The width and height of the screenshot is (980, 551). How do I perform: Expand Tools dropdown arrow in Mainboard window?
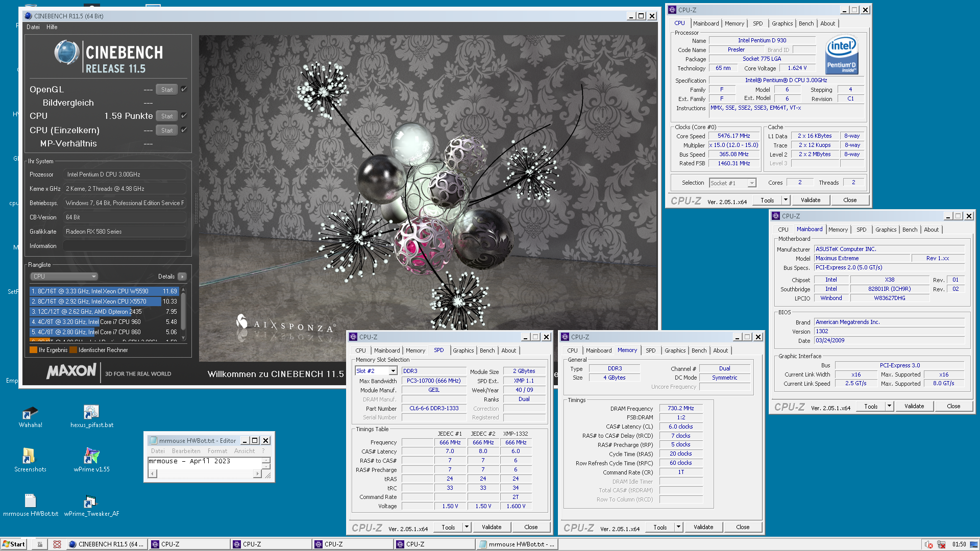click(889, 406)
